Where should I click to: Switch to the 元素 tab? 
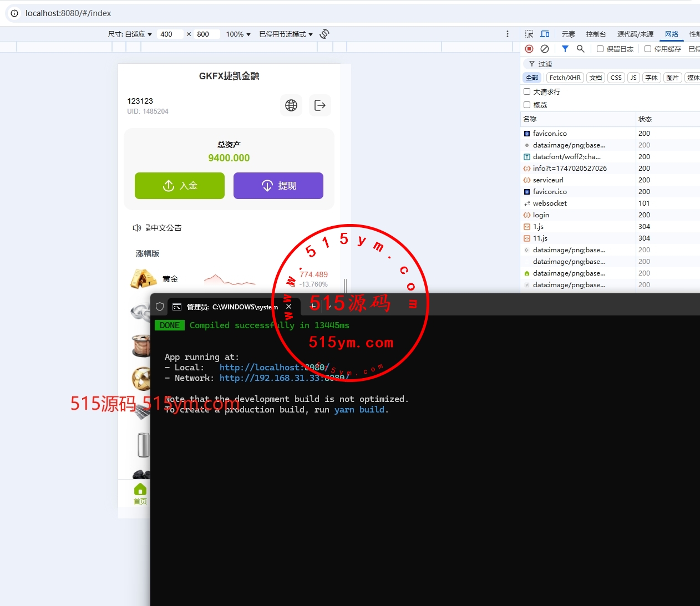(568, 34)
